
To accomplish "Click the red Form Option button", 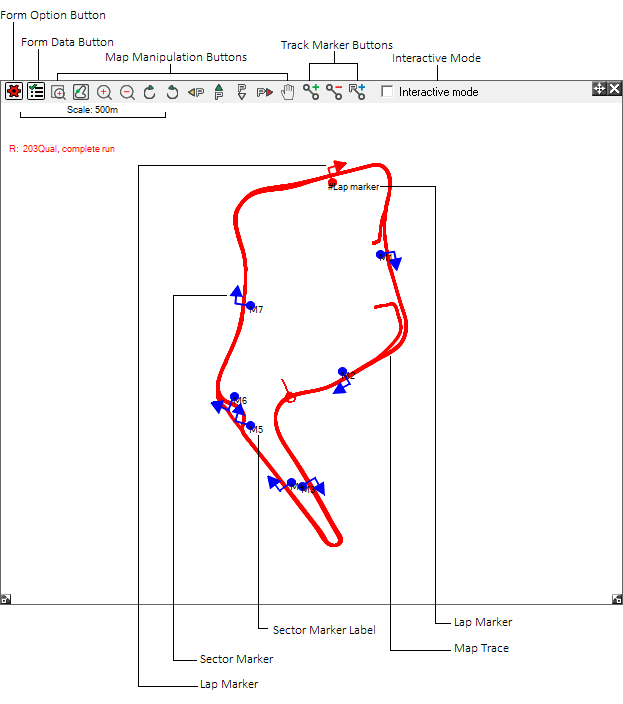I will pos(13,91).
